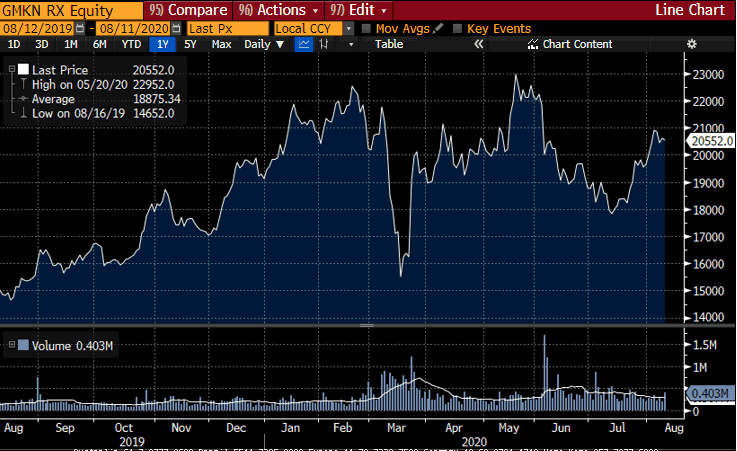Open the Actions menu
This screenshot has width=737, height=451.
coord(273,10)
